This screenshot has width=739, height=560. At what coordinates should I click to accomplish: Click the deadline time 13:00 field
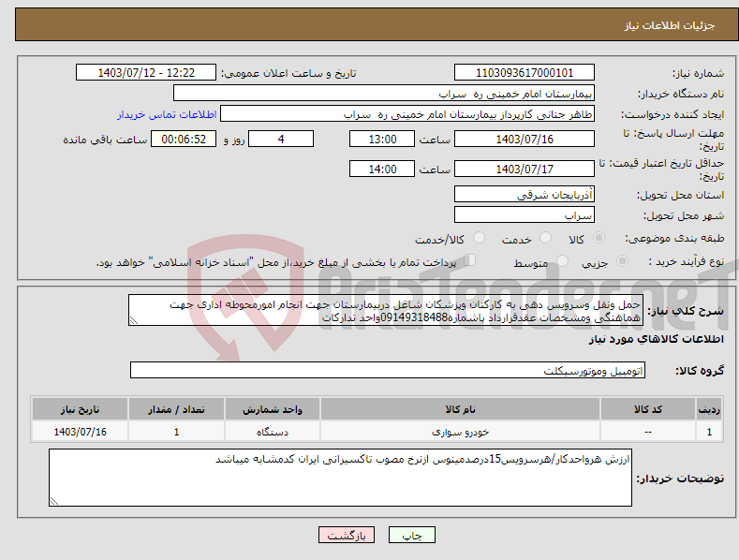tap(382, 139)
